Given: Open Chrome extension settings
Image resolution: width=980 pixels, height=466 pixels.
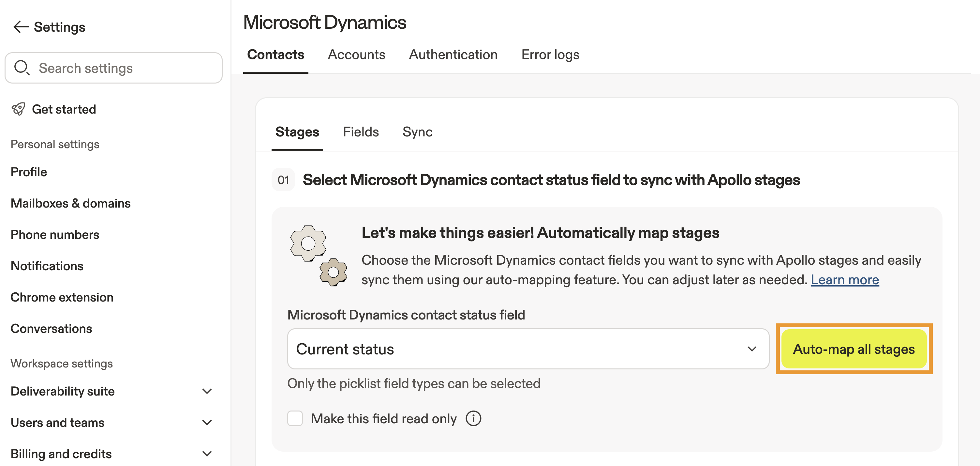Looking at the screenshot, I should point(62,297).
